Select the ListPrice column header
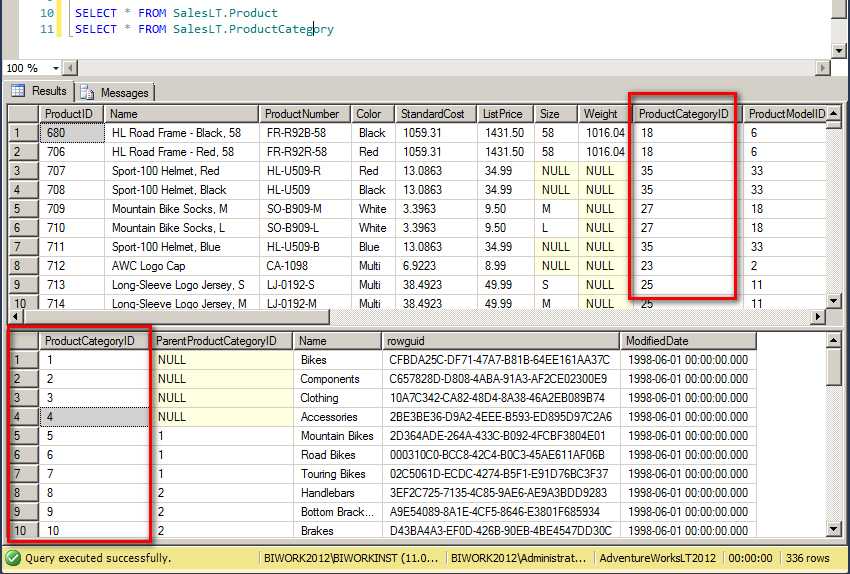 point(503,114)
